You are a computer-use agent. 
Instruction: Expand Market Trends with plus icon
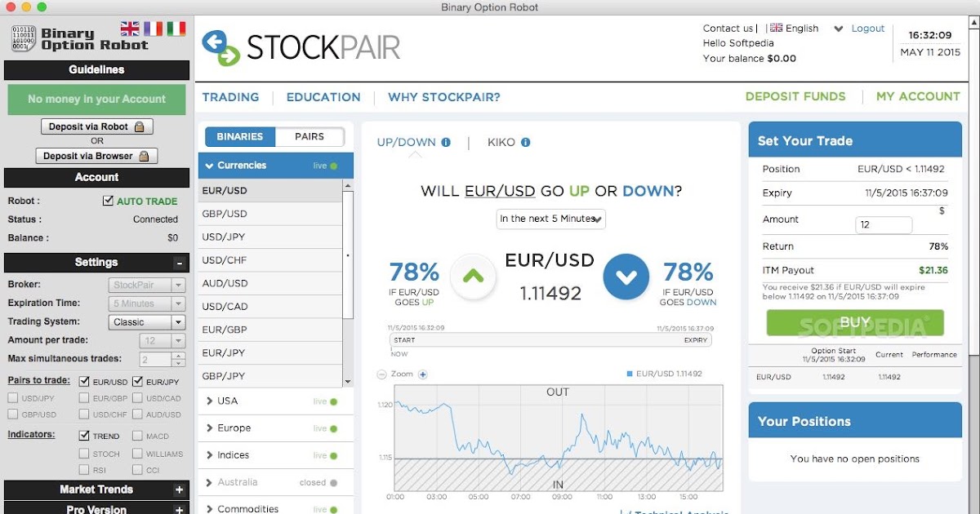pos(179,490)
